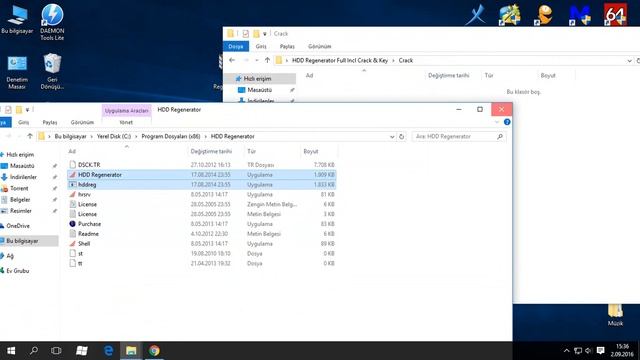Go up one folder in HDD Regenerator window
The image size is (640, 360).
pos(30,136)
